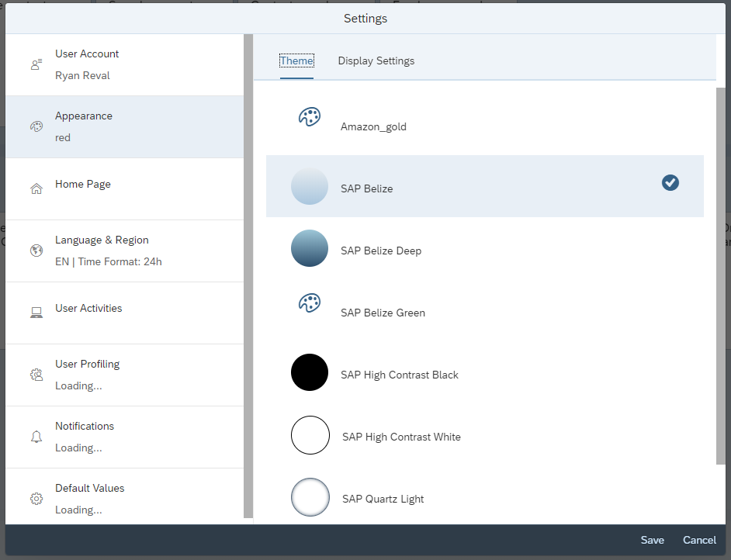This screenshot has height=560, width=731.
Task: Click the selected checkmark on SAP Belize
Action: pyautogui.click(x=670, y=182)
